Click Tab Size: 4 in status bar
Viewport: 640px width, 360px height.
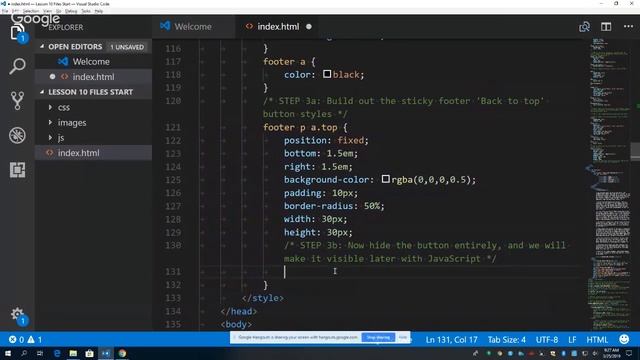[507, 340]
